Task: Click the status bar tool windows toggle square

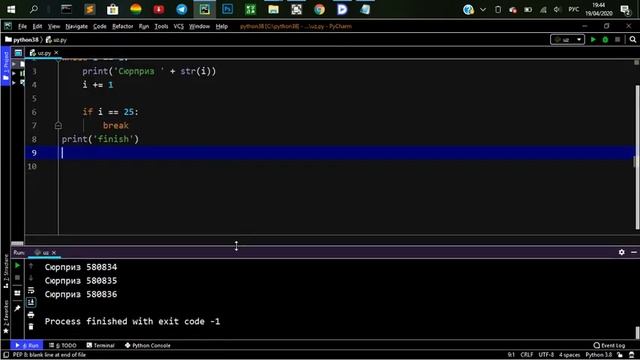Action: 6,355
